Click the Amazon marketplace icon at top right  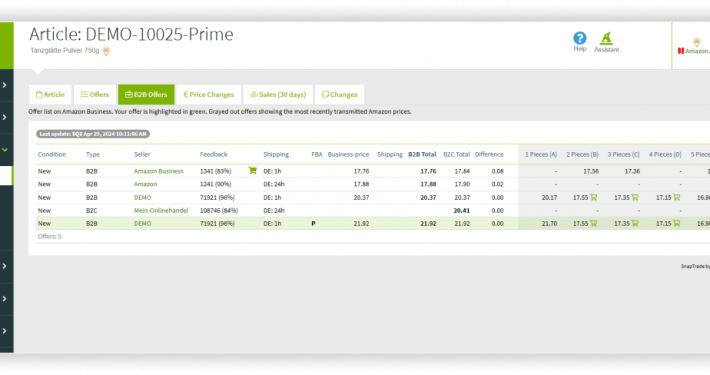694,46
